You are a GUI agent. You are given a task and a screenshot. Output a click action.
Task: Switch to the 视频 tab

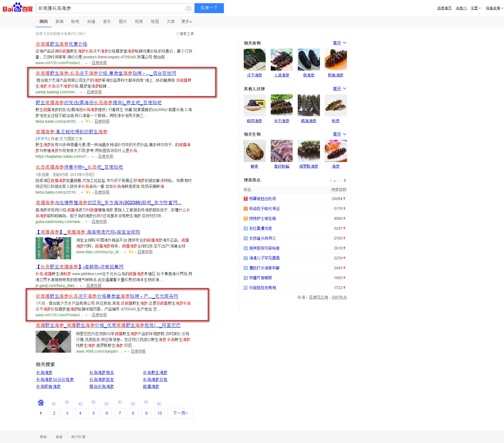point(139,21)
